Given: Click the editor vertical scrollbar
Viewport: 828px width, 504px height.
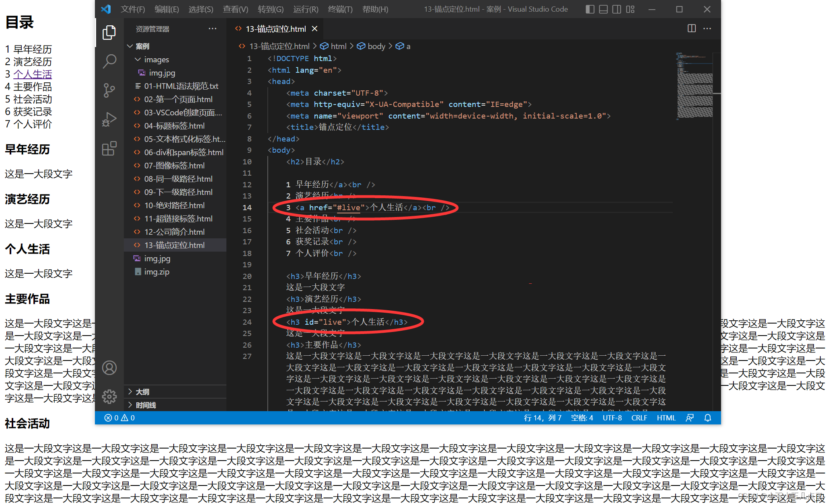Looking at the screenshot, I should pos(717,231).
